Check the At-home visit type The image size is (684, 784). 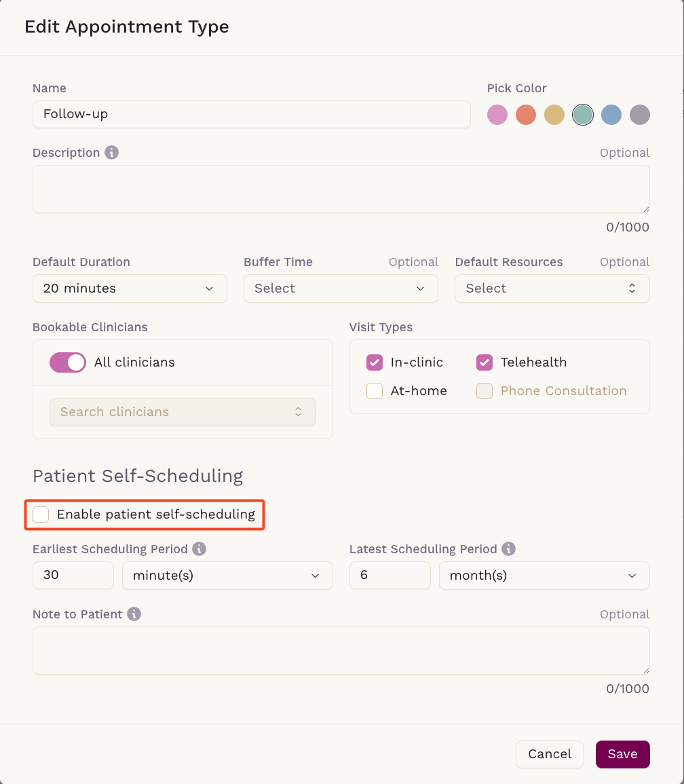click(375, 391)
